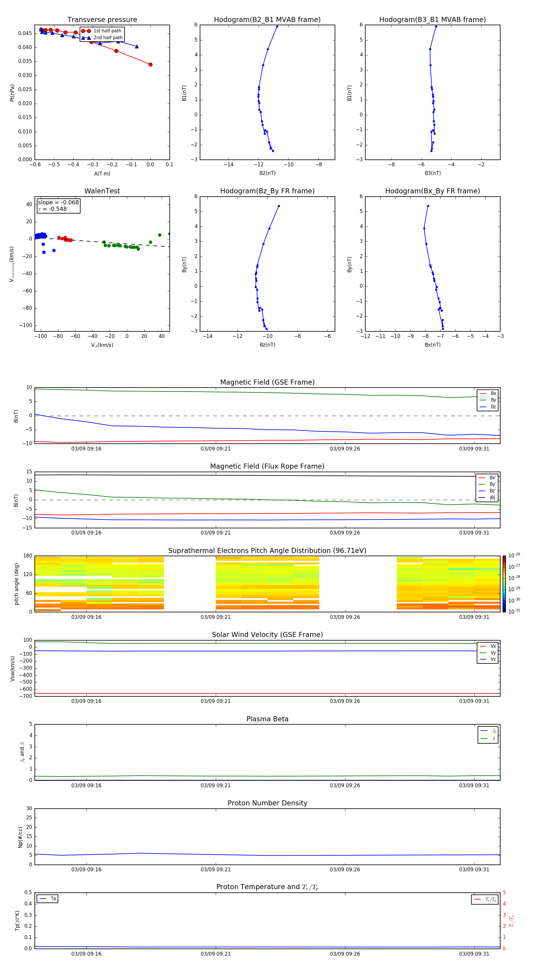The width and height of the screenshot is (535, 980).
Task: Click '03/09 09:21' tick under GSE magnetic plot
Action: [x=215, y=449]
